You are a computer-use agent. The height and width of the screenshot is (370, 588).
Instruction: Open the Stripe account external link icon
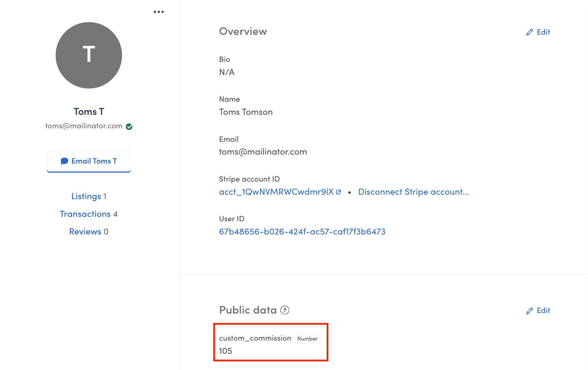[x=338, y=191]
